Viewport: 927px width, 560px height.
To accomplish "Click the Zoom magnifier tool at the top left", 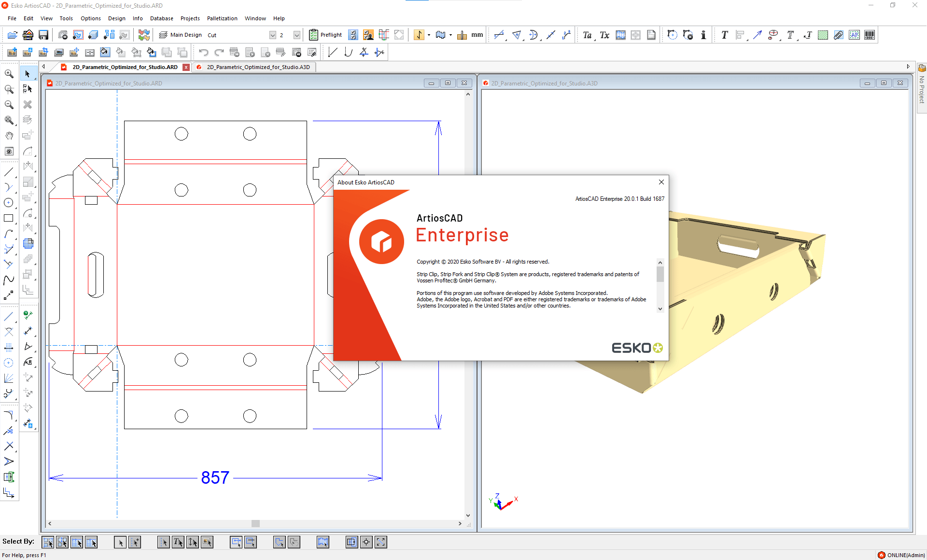I will pos(9,74).
